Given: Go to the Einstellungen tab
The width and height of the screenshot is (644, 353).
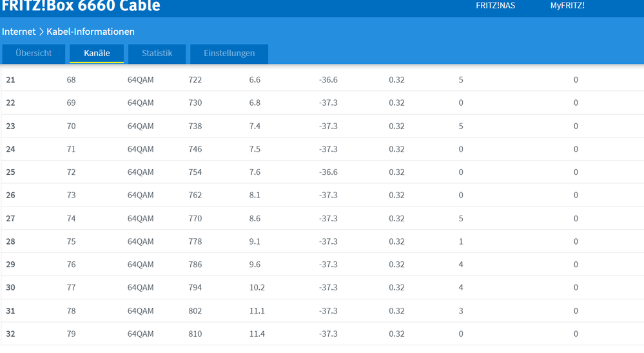Looking at the screenshot, I should pos(229,54).
